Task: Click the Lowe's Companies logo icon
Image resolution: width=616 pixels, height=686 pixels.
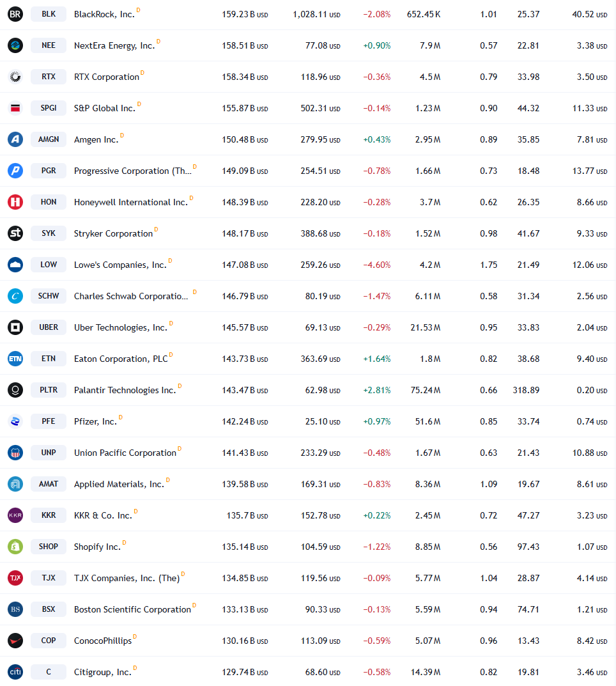Action: pos(15,265)
